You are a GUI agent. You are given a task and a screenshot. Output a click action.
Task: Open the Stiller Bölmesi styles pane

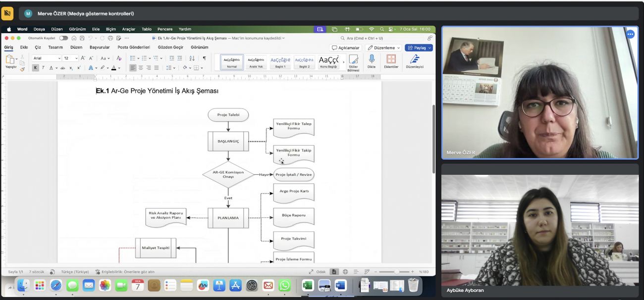coord(353,62)
